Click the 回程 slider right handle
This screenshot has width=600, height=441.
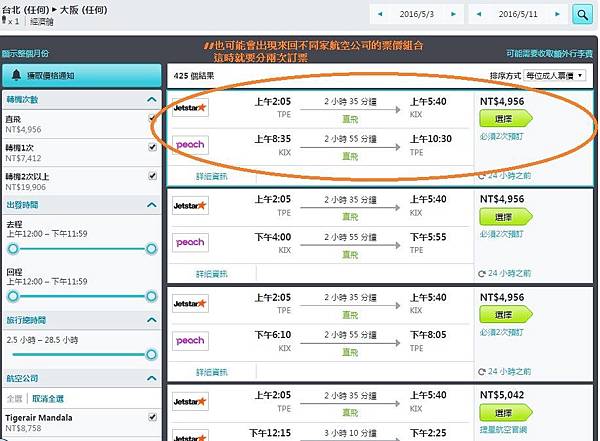click(x=152, y=296)
